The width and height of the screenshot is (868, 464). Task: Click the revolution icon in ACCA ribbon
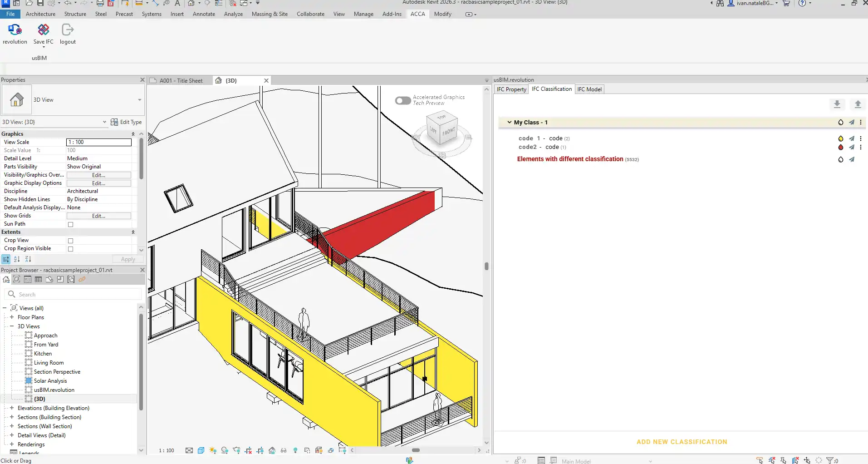pos(15,30)
